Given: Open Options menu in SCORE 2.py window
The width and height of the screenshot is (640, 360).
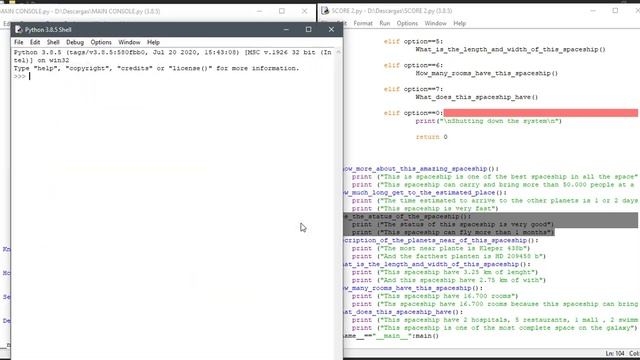Looking at the screenshot, I should coord(407,23).
